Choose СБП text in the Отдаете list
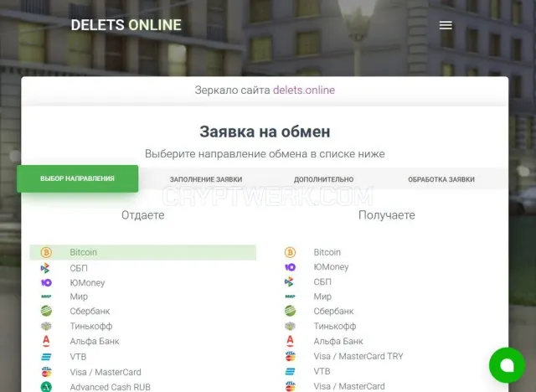This screenshot has width=536, height=392. [79, 268]
